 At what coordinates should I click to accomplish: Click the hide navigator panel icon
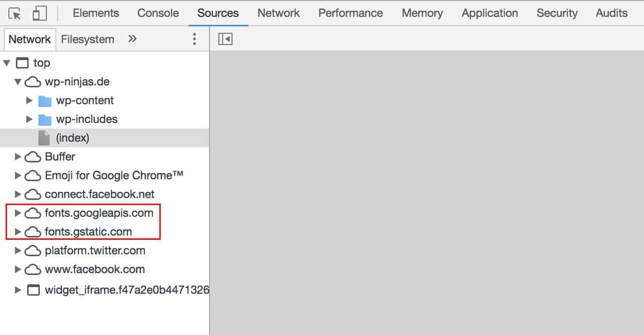[225, 39]
